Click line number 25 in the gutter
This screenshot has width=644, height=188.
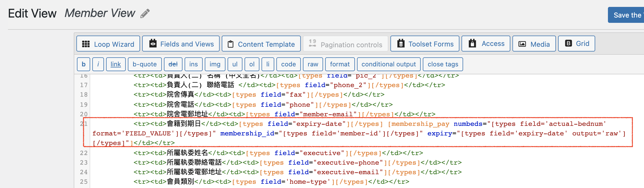(84, 182)
